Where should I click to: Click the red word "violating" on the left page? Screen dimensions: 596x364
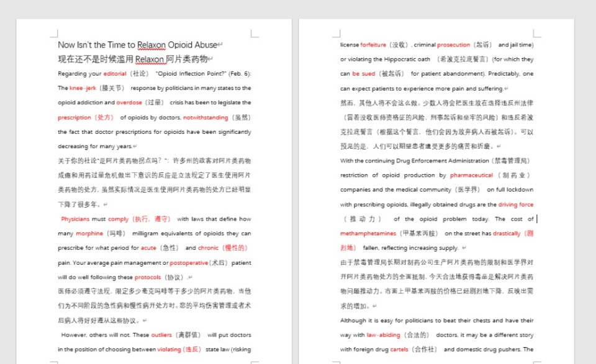(x=169, y=350)
